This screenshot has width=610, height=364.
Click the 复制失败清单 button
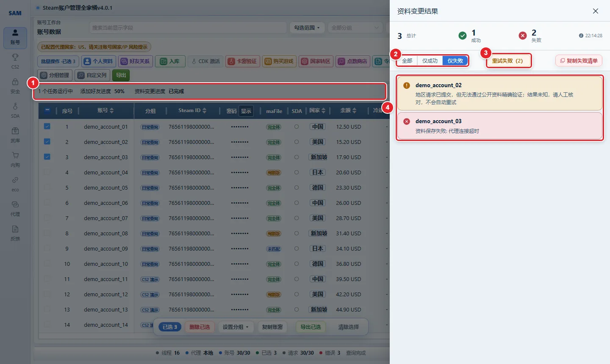click(x=579, y=61)
